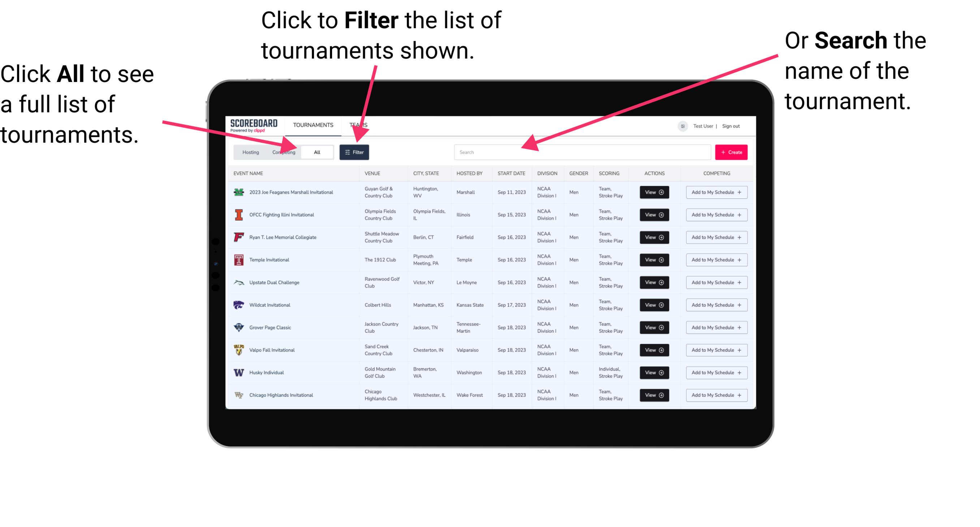Click the Temple University team icon

(239, 260)
